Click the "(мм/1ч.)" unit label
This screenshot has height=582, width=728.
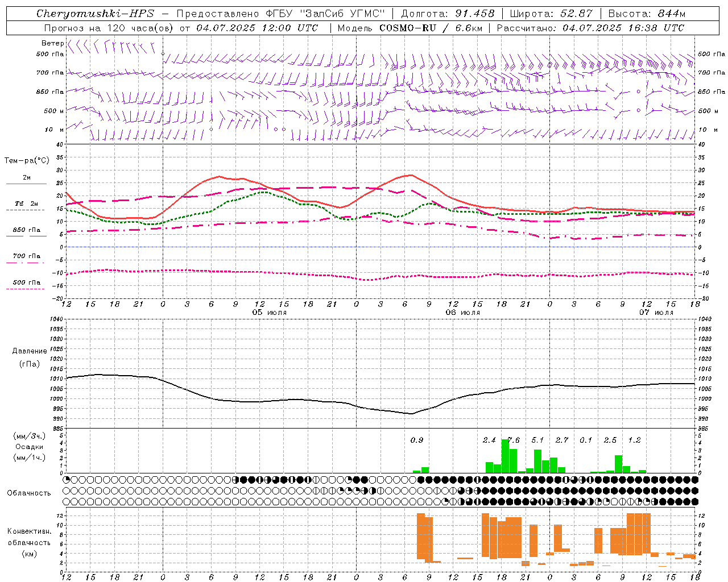coord(29,458)
